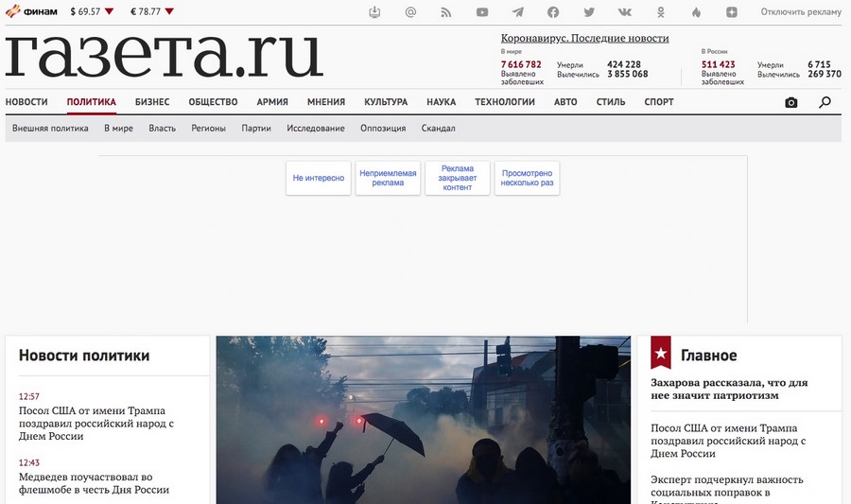Open the Новости menu item
This screenshot has height=504, width=851.
26,102
